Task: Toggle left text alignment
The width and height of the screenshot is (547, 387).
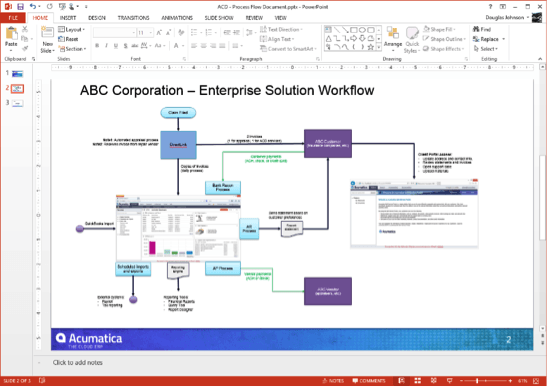Action: point(194,46)
